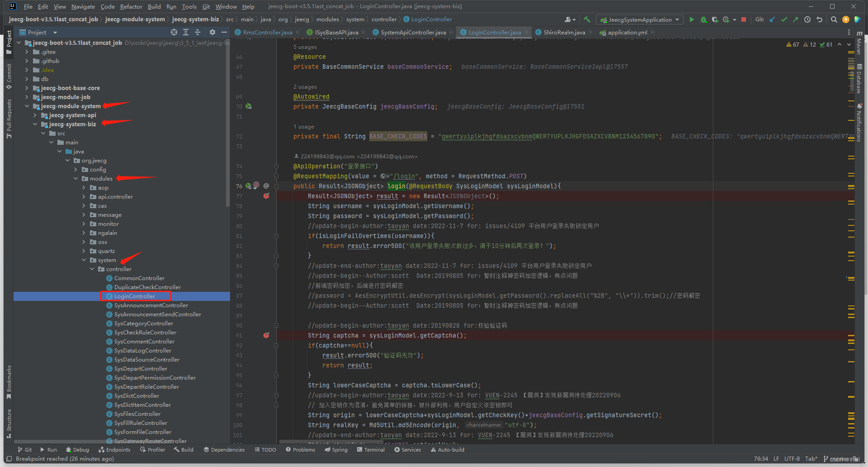The image size is (868, 467).
Task: Click Collapse All in Project panel
Action: [x=198, y=32]
